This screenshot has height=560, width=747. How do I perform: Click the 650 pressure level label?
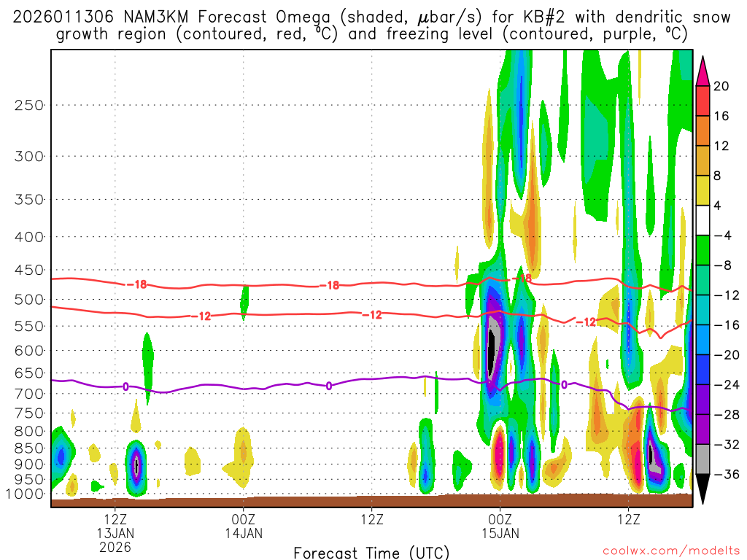tap(29, 373)
